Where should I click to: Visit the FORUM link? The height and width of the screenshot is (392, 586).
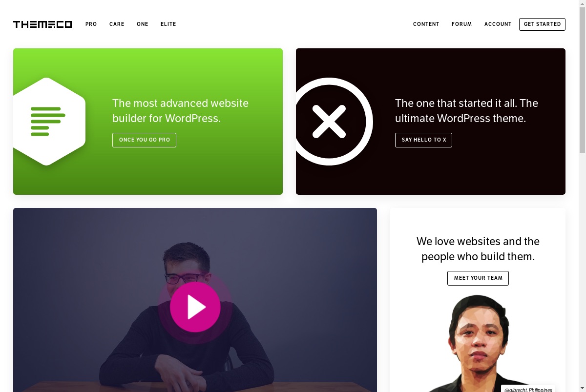[462, 24]
